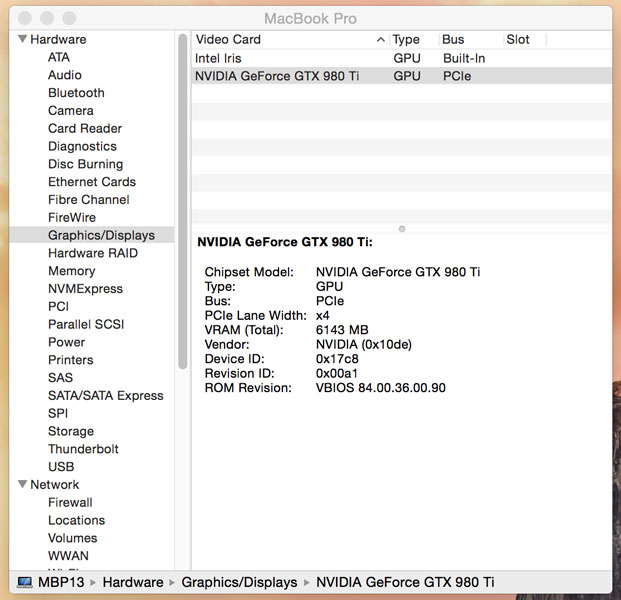Open WWAN under Network
621x600 pixels.
coord(68,556)
